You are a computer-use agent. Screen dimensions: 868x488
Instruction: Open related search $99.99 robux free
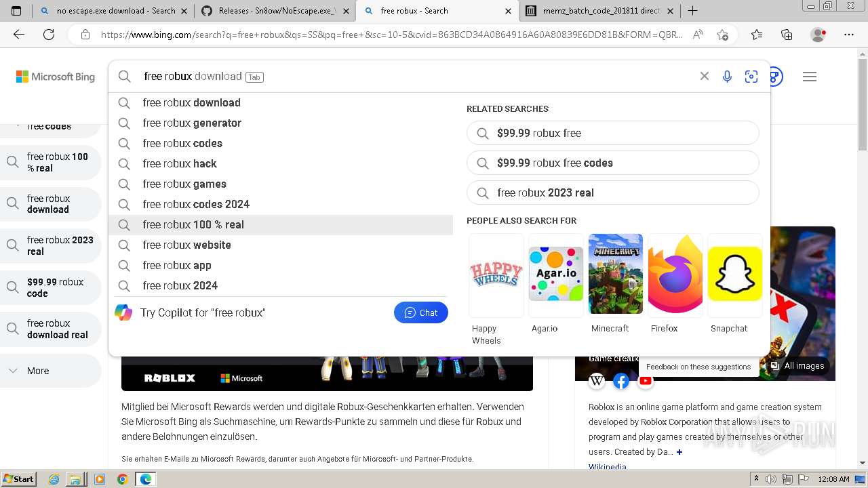612,133
